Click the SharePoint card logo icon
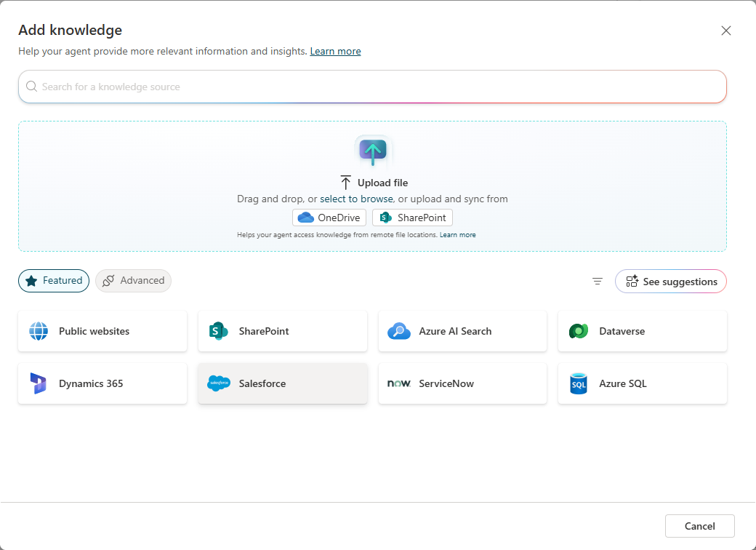756x550 pixels. tap(218, 331)
